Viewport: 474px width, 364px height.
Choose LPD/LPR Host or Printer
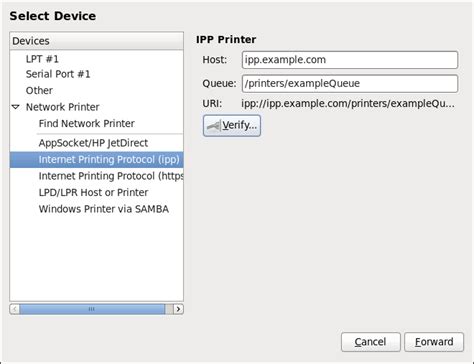click(x=97, y=193)
